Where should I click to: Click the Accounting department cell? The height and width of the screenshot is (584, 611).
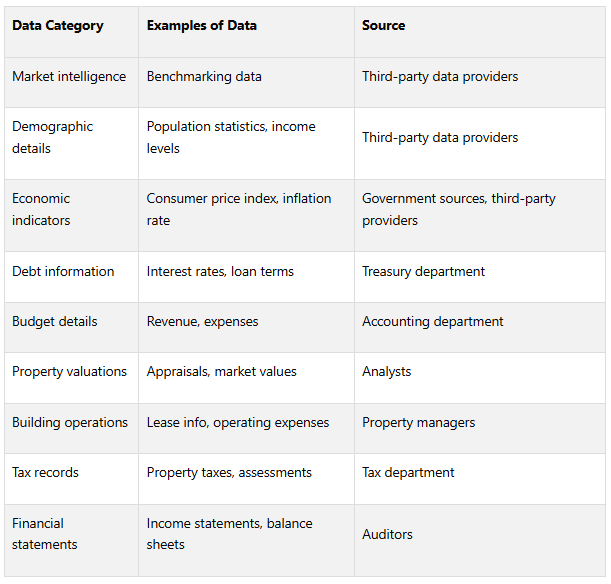tap(433, 321)
